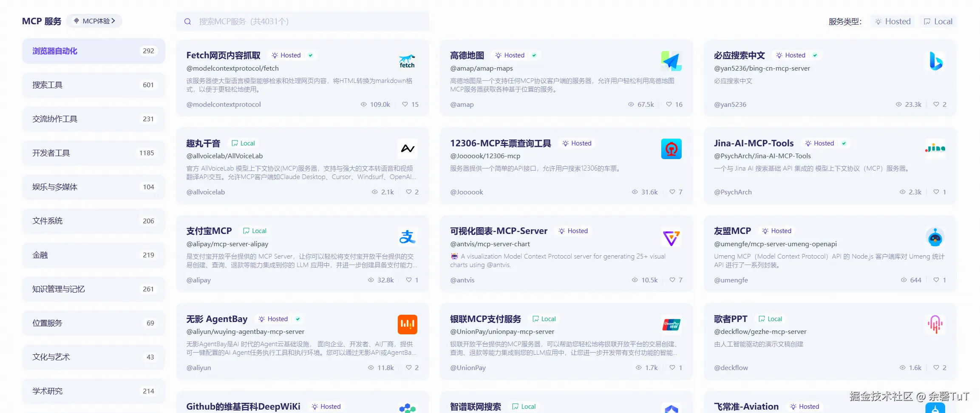This screenshot has height=413, width=980.
Task: Click the Bing logo on 必应搜索中文 card
Action: click(x=935, y=61)
